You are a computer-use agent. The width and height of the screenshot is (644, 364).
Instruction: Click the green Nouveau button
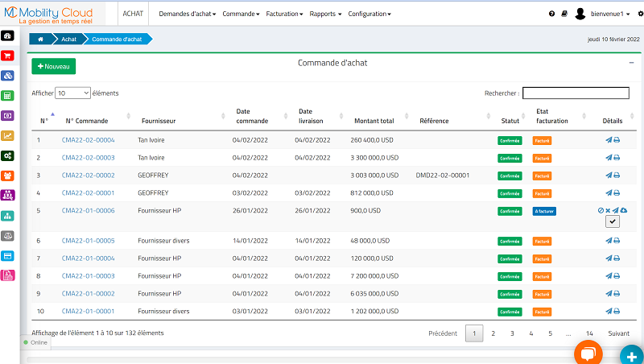pos(53,66)
